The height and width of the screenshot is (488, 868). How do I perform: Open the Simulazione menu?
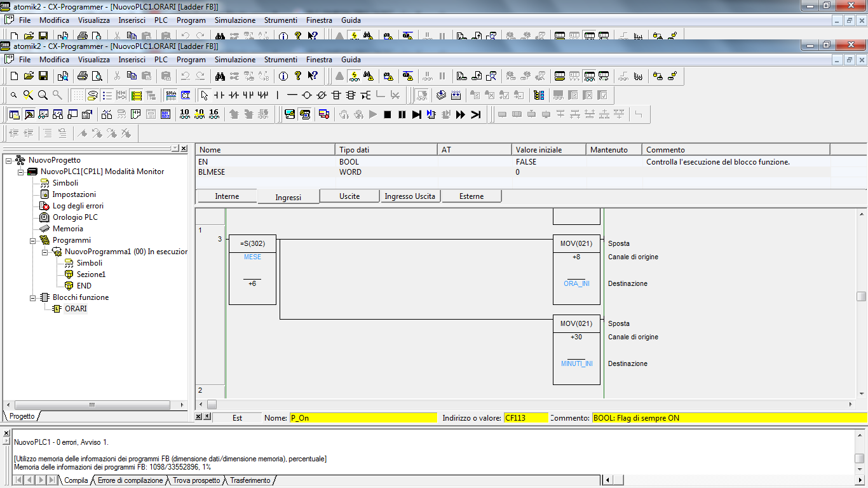tap(234, 60)
